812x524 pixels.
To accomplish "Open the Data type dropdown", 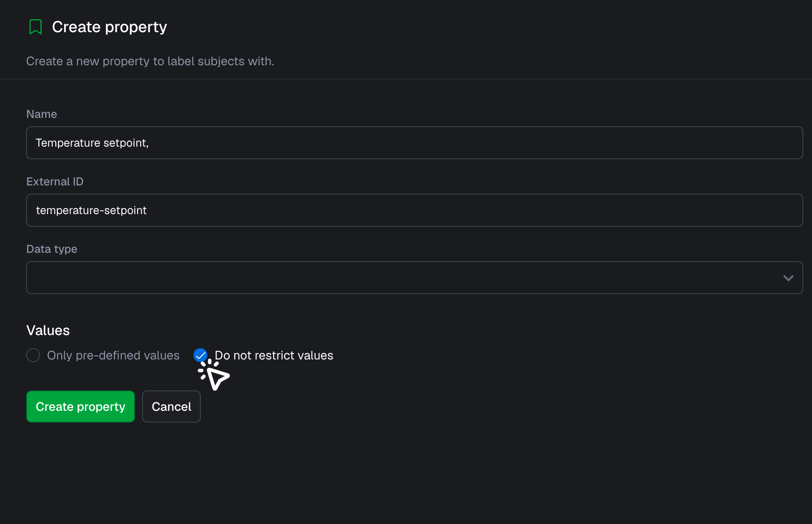I will [414, 278].
